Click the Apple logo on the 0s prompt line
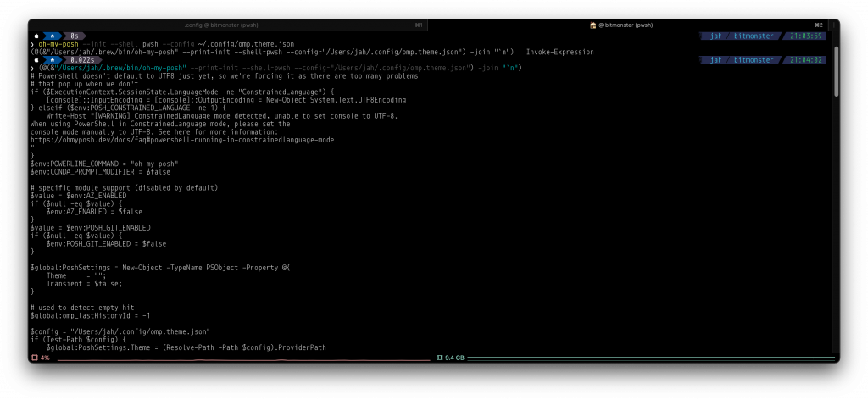The width and height of the screenshot is (868, 400). (36, 36)
